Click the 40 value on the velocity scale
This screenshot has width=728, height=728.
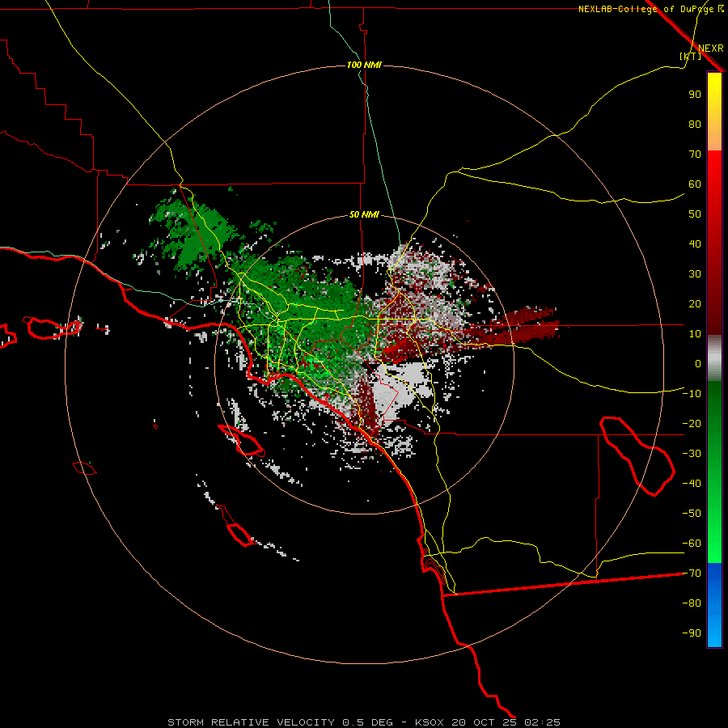(x=695, y=244)
